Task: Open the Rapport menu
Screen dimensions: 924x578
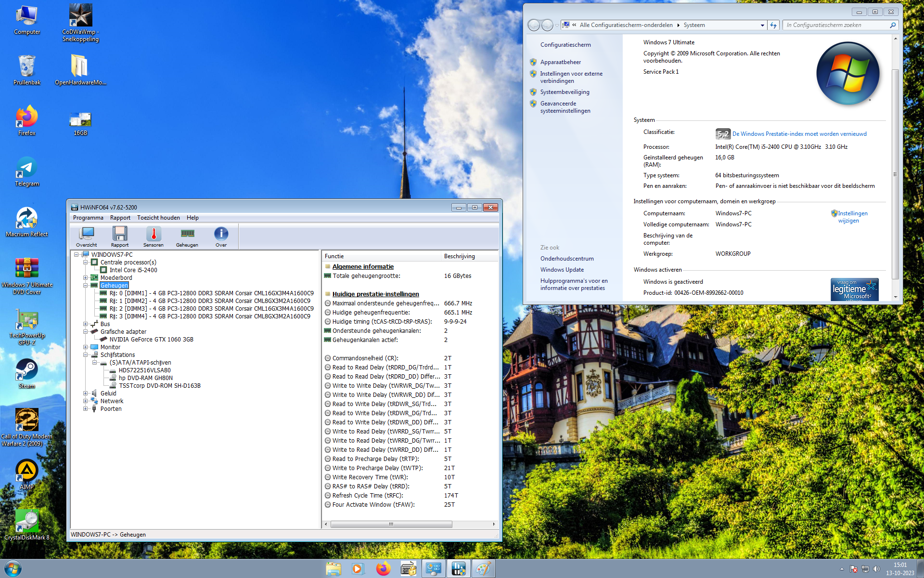Action: 120,218
